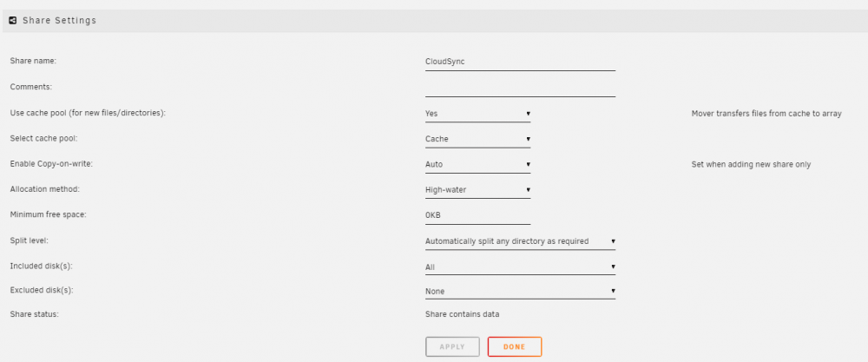Click 'Mover transfers files from cache to array' note
This screenshot has width=868, height=362.
click(766, 114)
